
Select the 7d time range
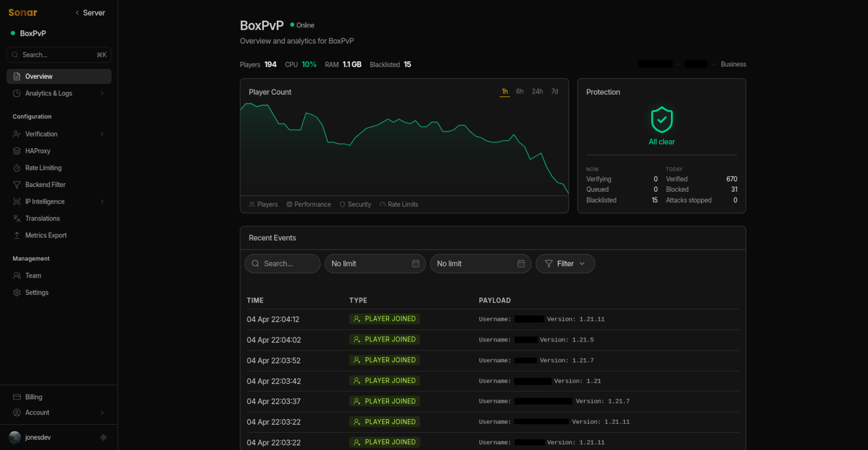pyautogui.click(x=555, y=92)
